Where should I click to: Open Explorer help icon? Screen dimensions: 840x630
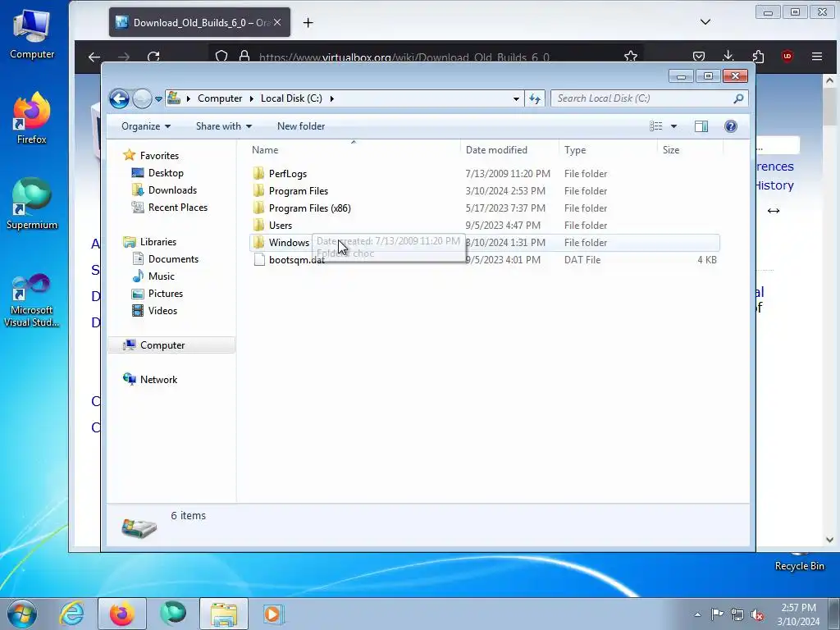[731, 126]
